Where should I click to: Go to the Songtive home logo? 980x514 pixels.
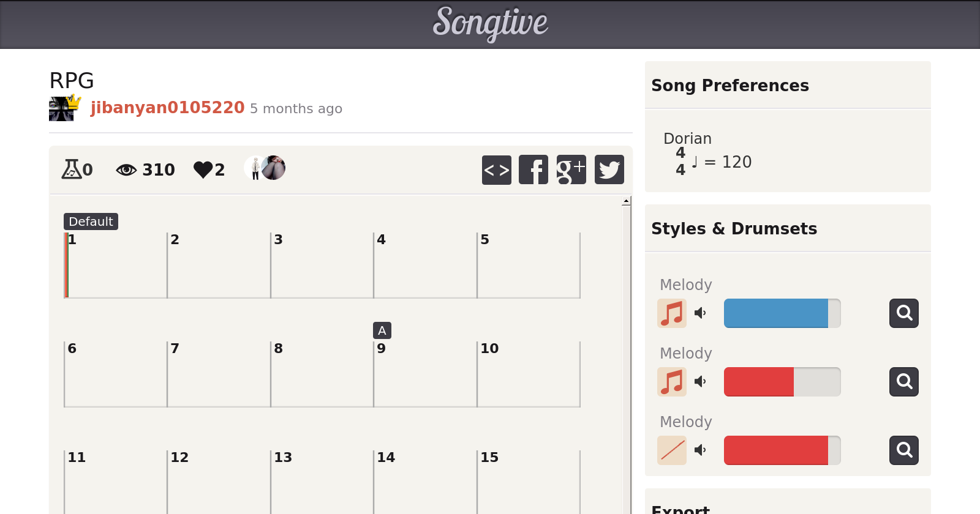tap(490, 23)
